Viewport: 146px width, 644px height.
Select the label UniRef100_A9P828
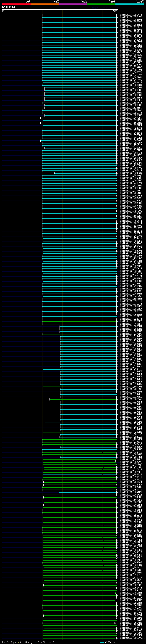tap(131, 22)
